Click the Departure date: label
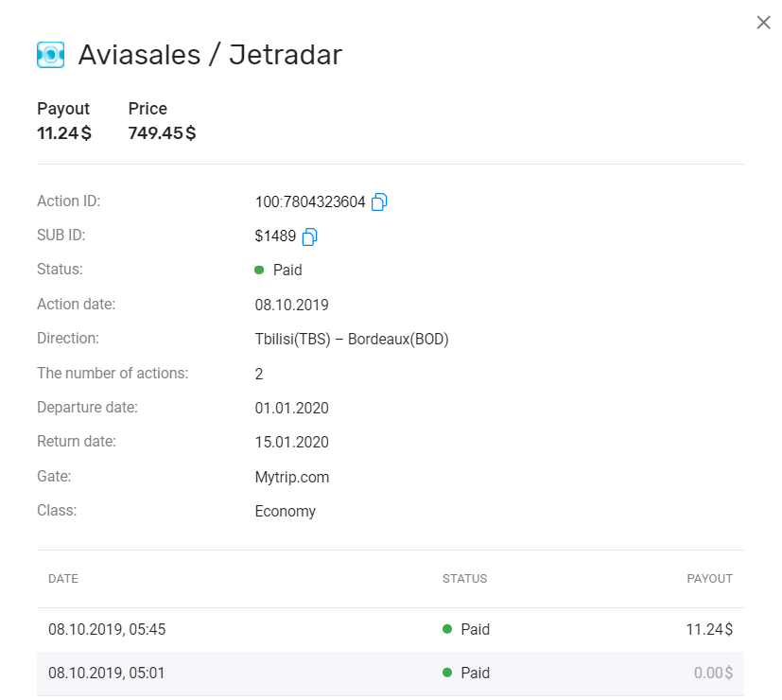Screen dimensions: 782x700 [x=87, y=408]
